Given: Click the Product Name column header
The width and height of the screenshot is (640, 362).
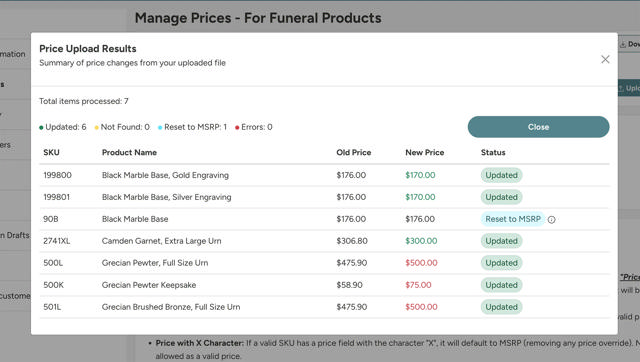Looking at the screenshot, I should click(x=129, y=153).
